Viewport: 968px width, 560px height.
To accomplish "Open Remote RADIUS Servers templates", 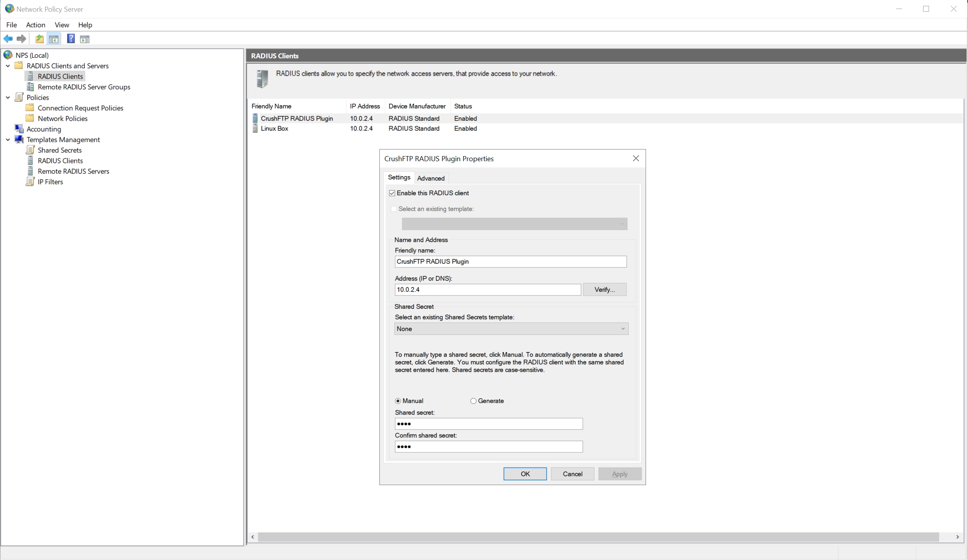I will [73, 171].
